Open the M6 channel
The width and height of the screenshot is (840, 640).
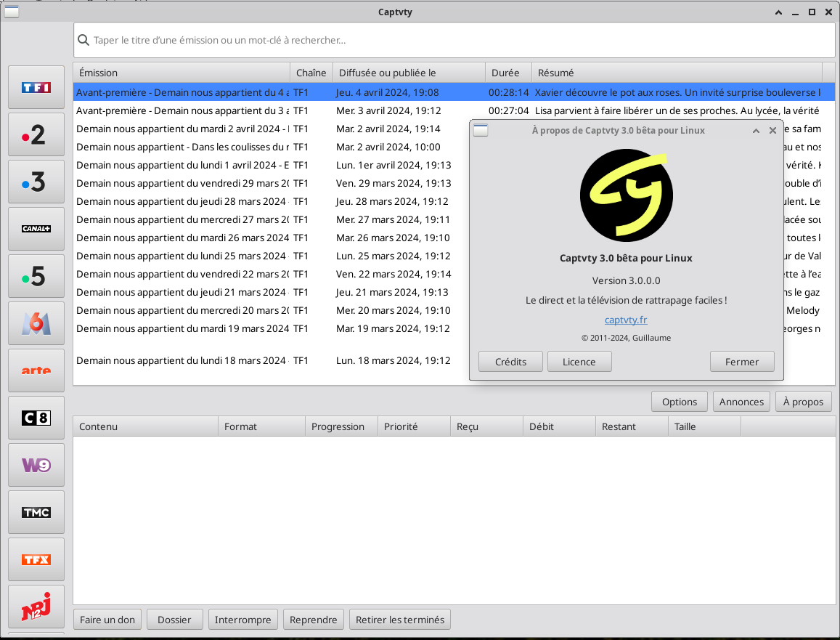pyautogui.click(x=36, y=323)
